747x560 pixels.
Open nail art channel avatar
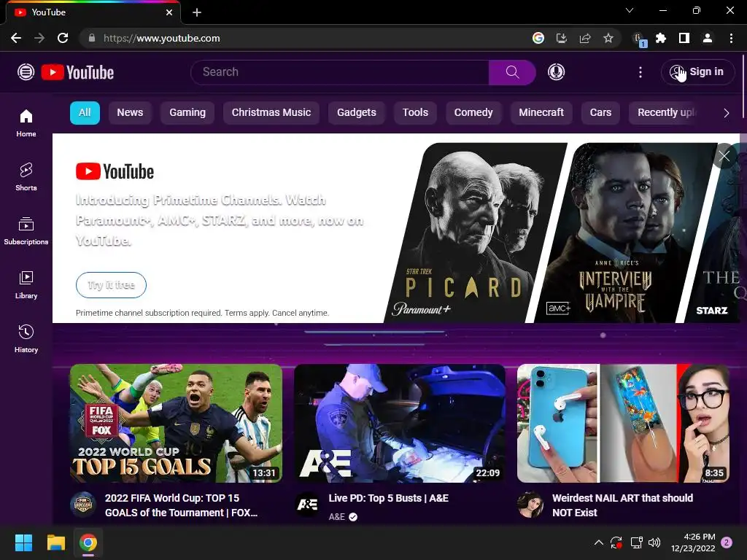pyautogui.click(x=531, y=505)
